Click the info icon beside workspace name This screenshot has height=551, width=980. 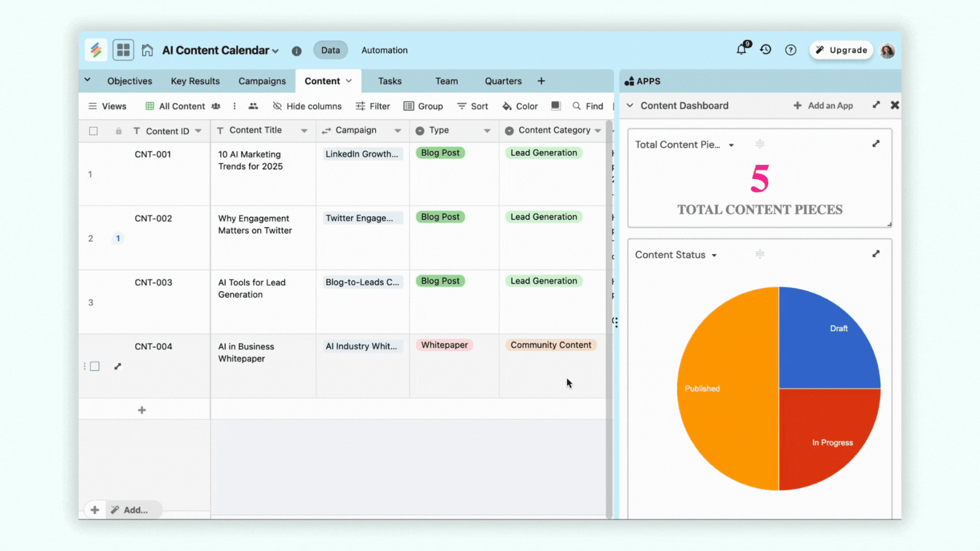point(296,51)
